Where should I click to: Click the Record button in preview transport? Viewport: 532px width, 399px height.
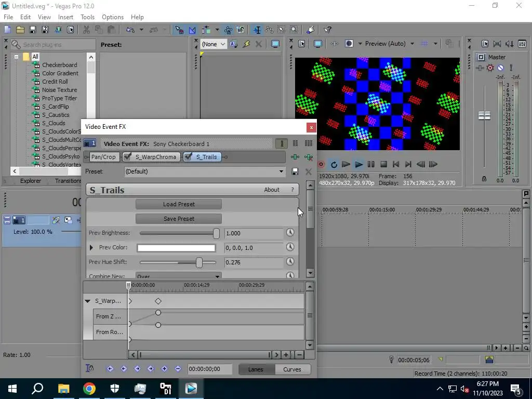pos(321,165)
